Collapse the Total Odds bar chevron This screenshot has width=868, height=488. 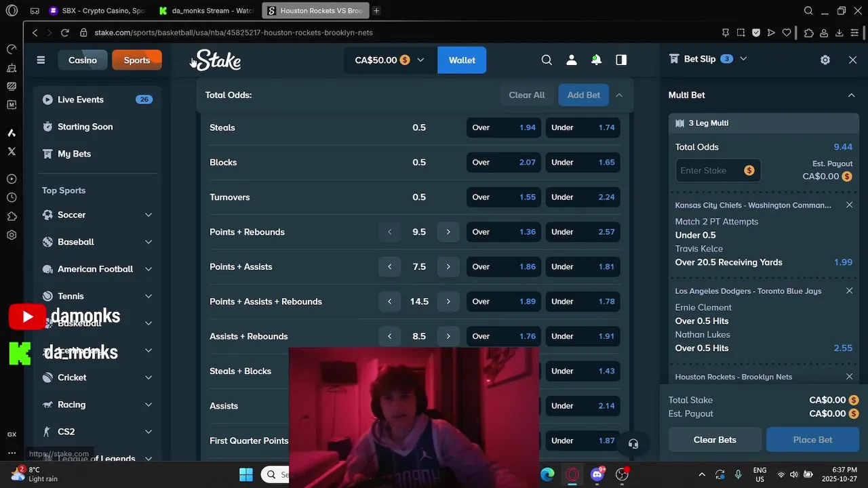pyautogui.click(x=619, y=95)
